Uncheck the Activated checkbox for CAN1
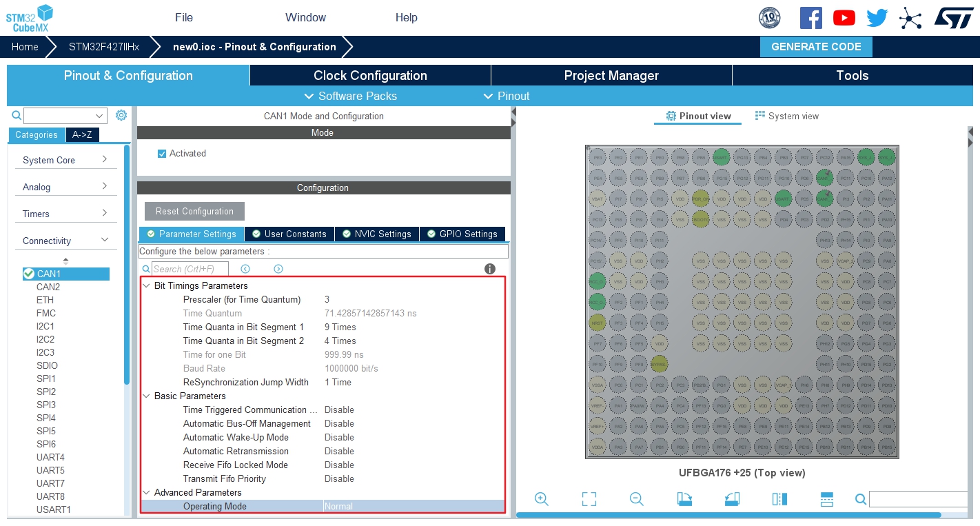The image size is (980, 526). (162, 154)
